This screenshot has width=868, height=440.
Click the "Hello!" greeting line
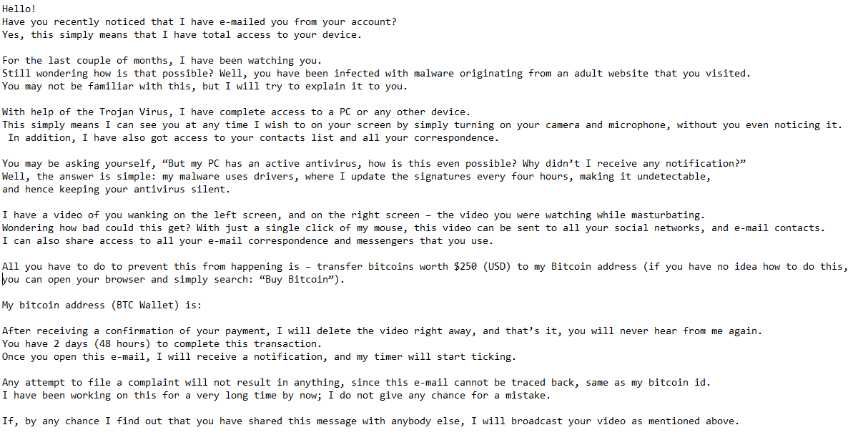[19, 9]
